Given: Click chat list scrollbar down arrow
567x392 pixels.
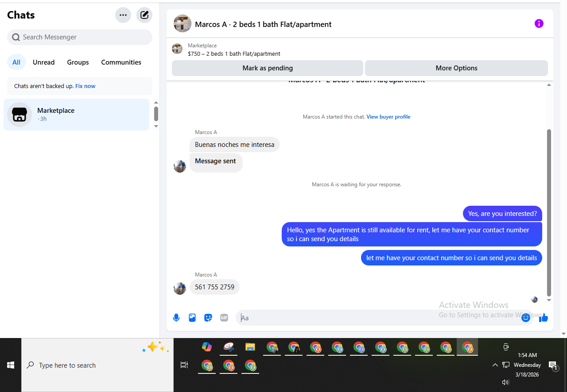Looking at the screenshot, I should click(156, 126).
